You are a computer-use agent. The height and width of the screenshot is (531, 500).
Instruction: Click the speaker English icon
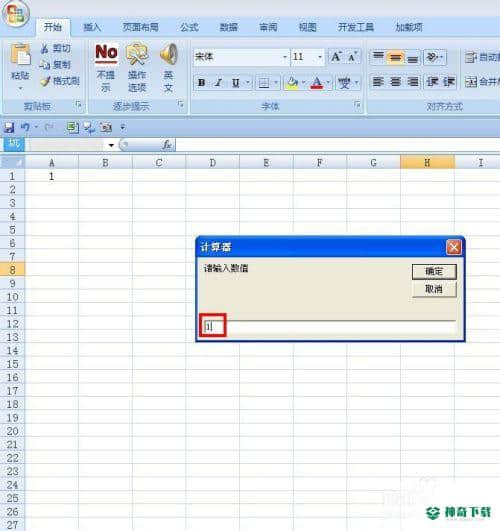coord(169,54)
